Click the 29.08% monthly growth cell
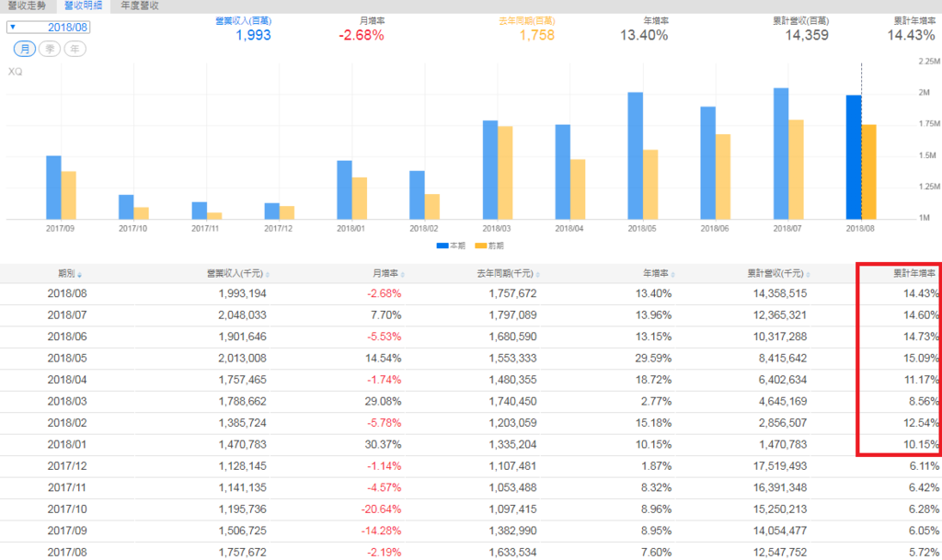 tap(384, 402)
